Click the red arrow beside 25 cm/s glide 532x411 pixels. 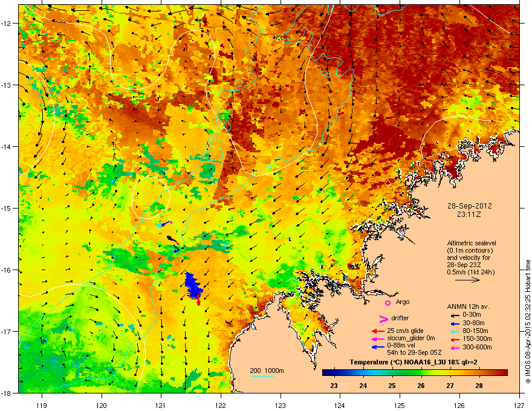coord(378,331)
